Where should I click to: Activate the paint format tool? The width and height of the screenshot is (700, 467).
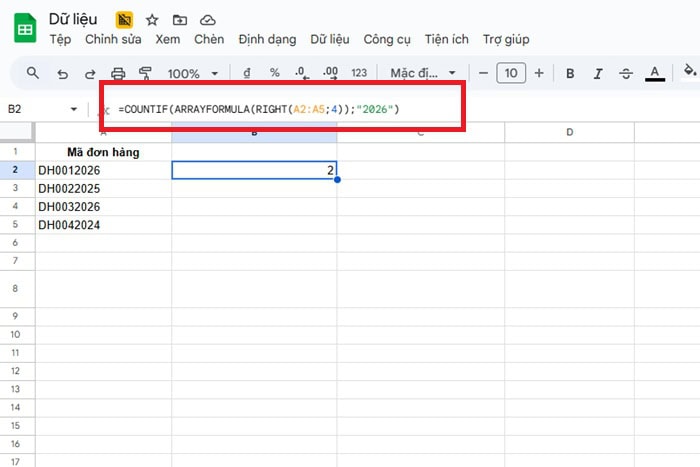[145, 73]
